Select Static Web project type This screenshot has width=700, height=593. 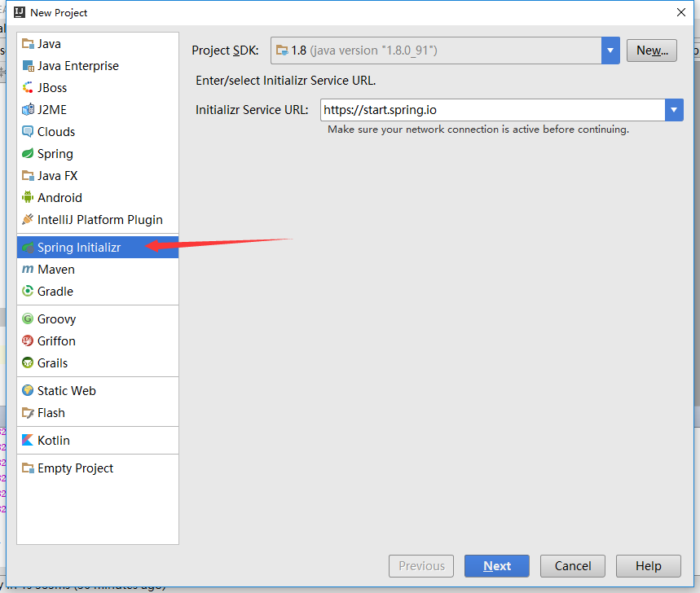[x=97, y=390]
